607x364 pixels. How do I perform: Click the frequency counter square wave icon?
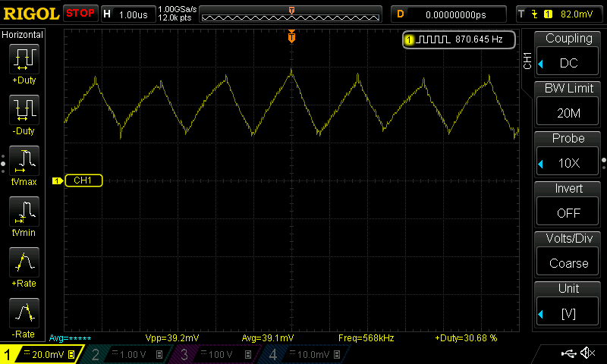(435, 39)
